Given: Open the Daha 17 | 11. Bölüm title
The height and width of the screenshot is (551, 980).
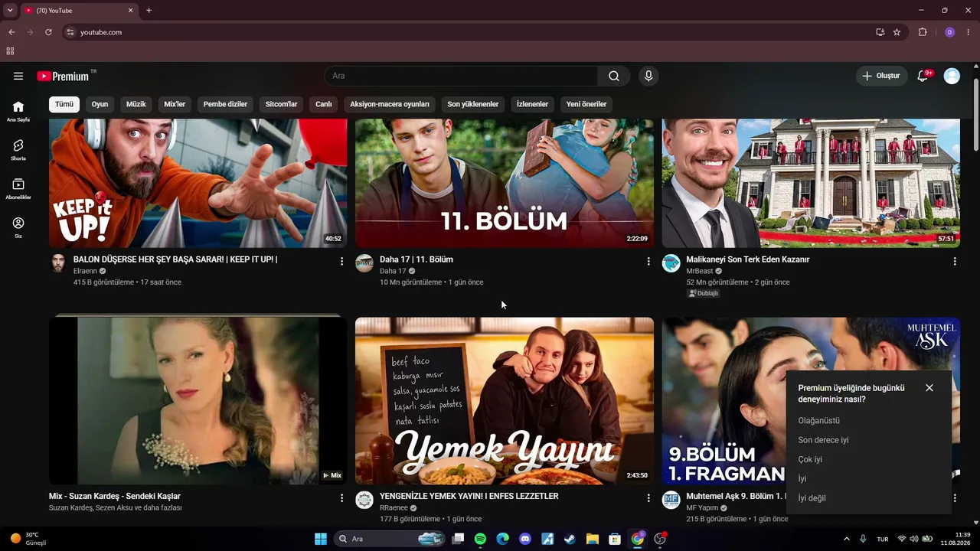Looking at the screenshot, I should (416, 259).
